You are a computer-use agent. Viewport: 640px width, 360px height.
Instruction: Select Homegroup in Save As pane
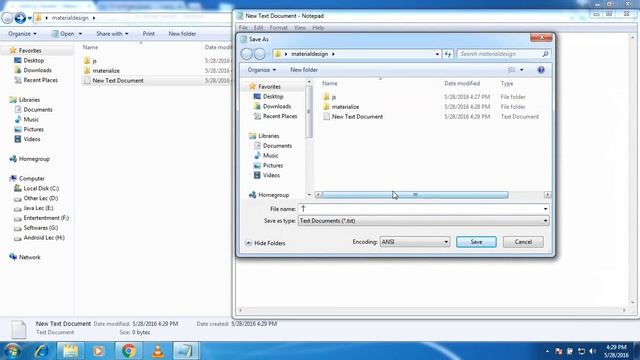pyautogui.click(x=273, y=195)
